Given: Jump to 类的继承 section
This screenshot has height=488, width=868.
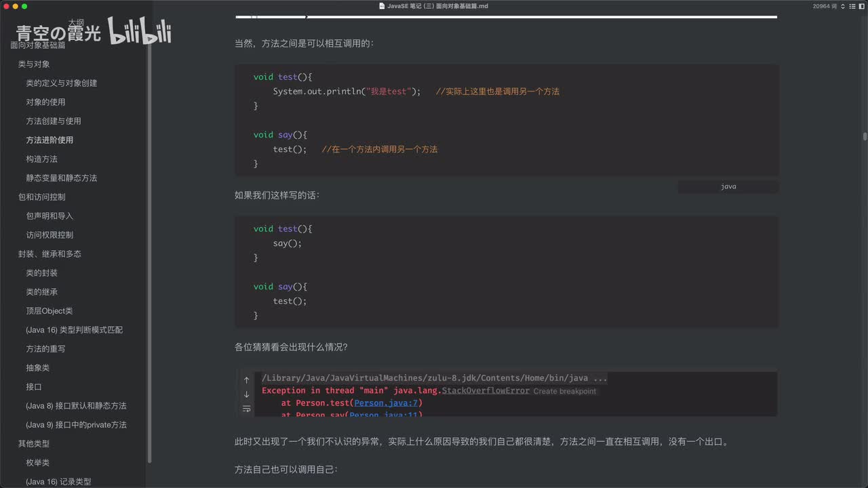Looking at the screenshot, I should pyautogui.click(x=42, y=292).
